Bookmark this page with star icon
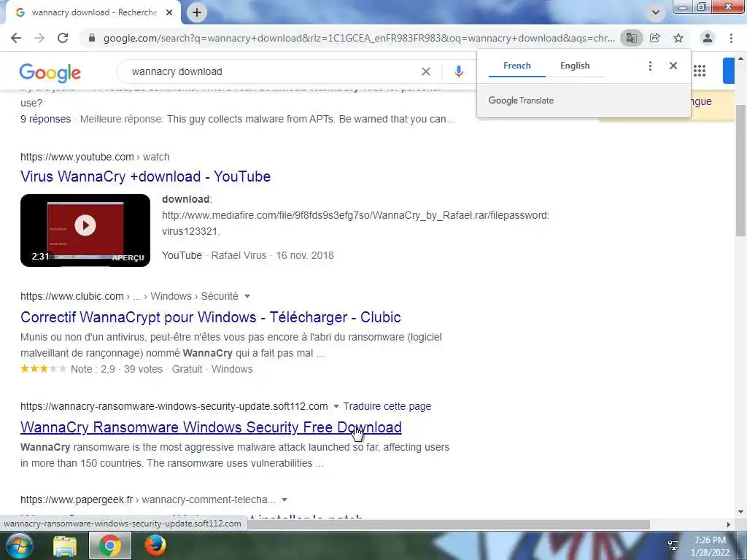747x560 pixels. point(678,38)
